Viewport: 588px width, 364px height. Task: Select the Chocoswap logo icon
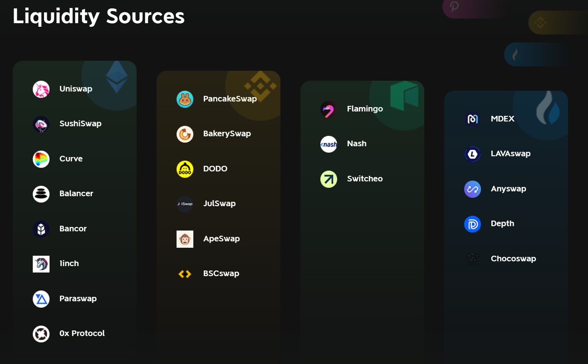(x=473, y=259)
